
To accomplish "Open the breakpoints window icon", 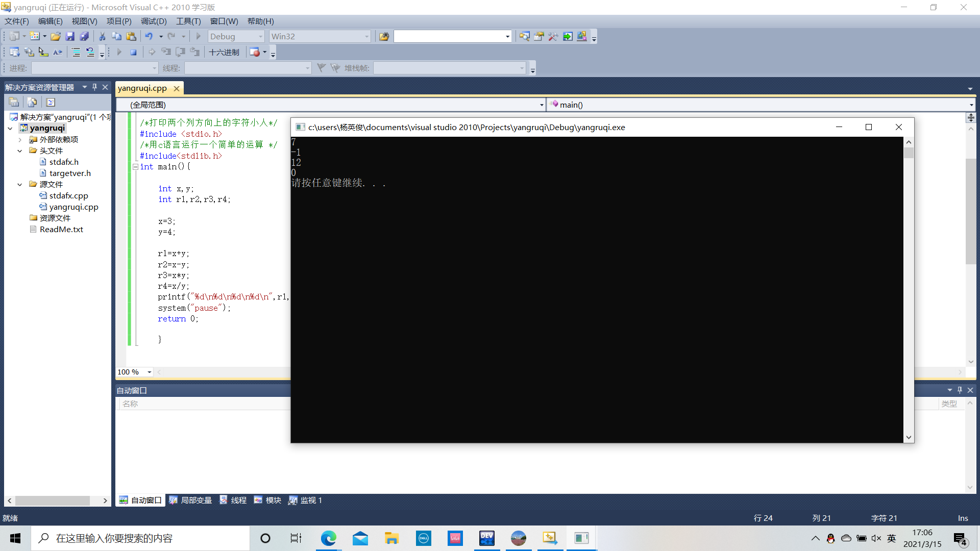I will [255, 52].
